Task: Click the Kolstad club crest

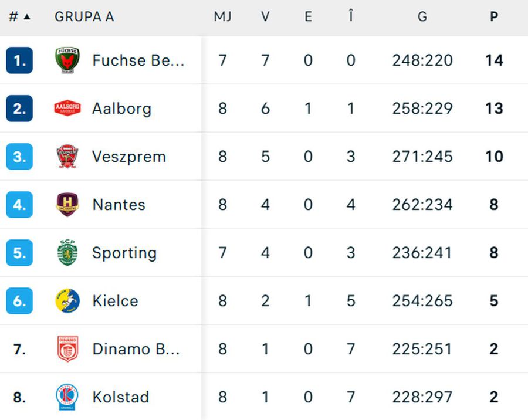Action: click(x=66, y=397)
